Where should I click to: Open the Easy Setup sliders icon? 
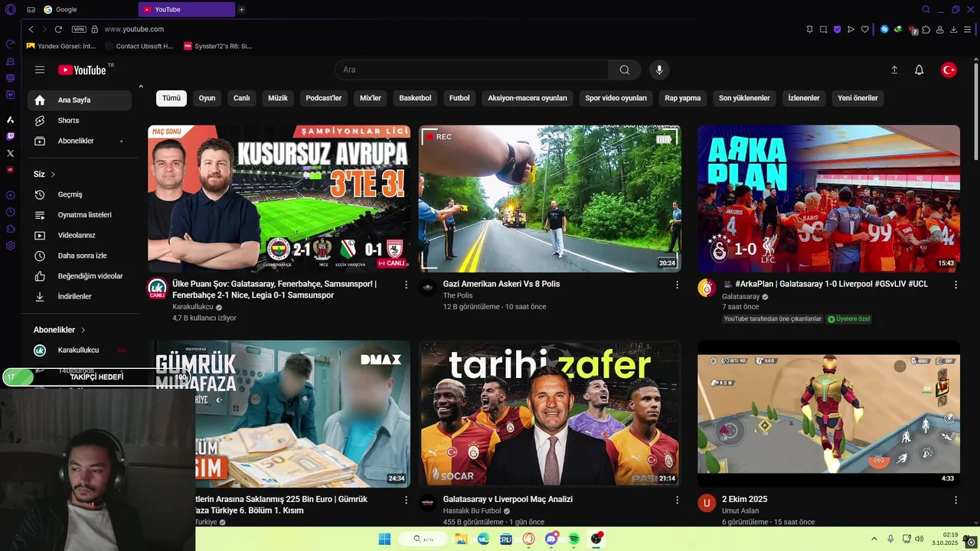pyautogui.click(x=968, y=29)
